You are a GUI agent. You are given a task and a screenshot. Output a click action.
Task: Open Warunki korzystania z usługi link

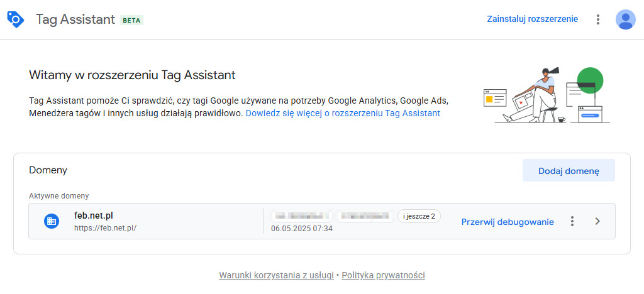coord(277,275)
